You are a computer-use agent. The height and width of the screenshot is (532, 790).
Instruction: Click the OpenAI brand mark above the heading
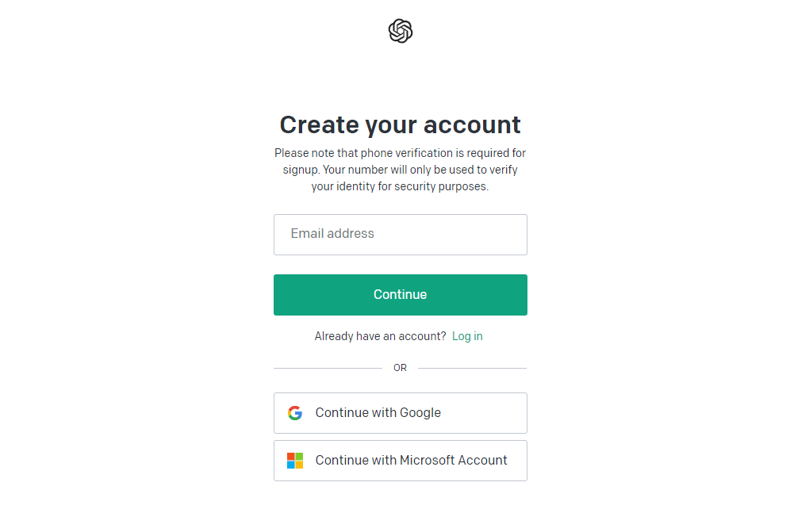tap(400, 31)
